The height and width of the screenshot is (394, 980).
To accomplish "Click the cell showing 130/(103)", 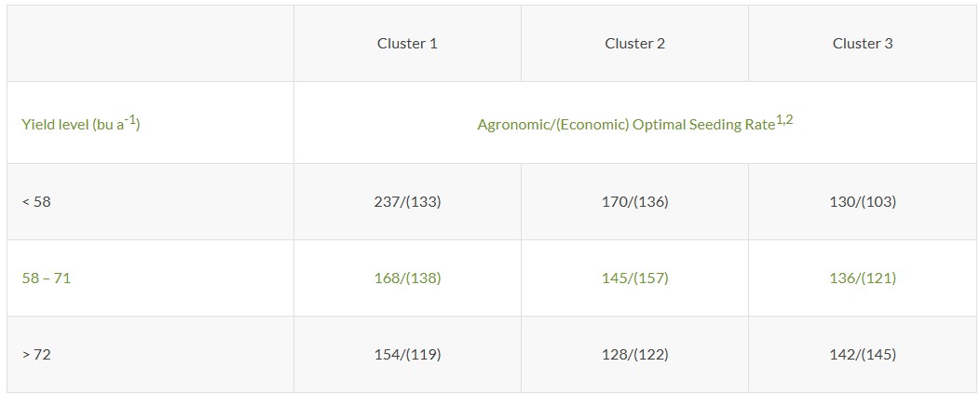I will tap(863, 202).
